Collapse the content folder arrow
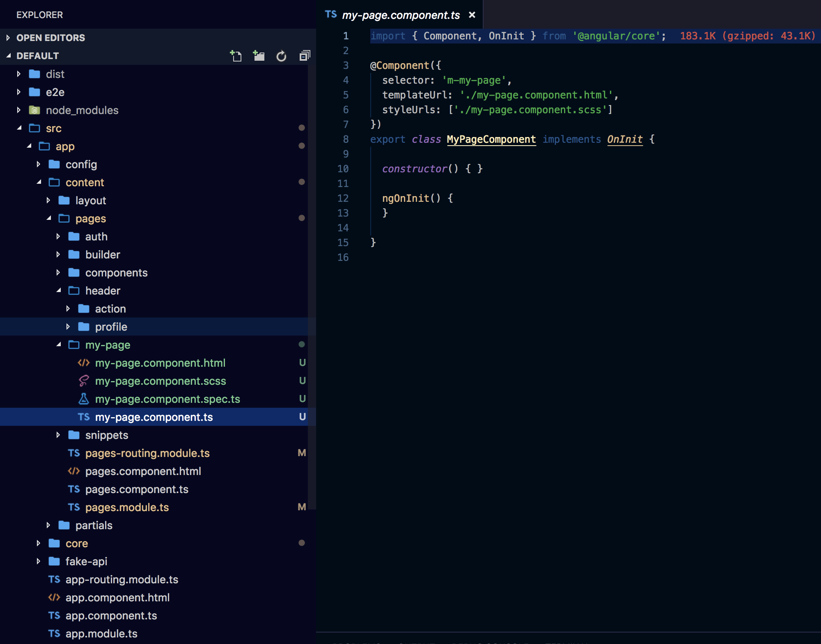Screen dimensions: 821x644 pos(39,182)
